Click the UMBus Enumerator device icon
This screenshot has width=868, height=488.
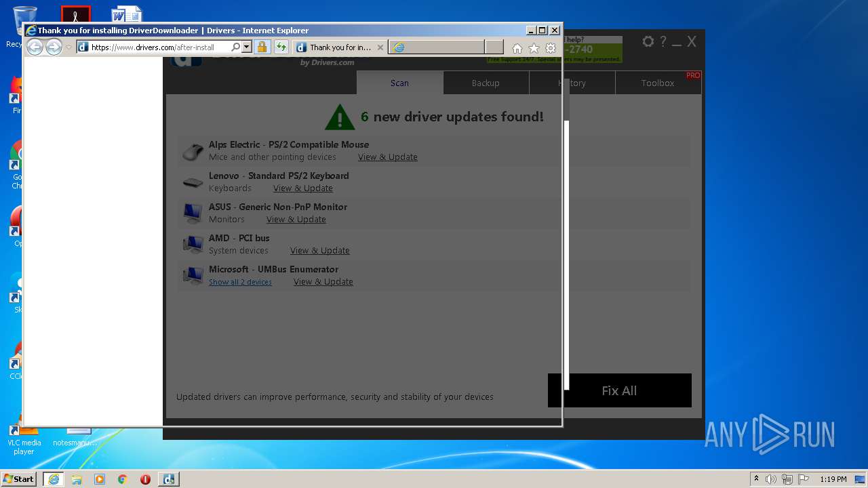click(193, 275)
